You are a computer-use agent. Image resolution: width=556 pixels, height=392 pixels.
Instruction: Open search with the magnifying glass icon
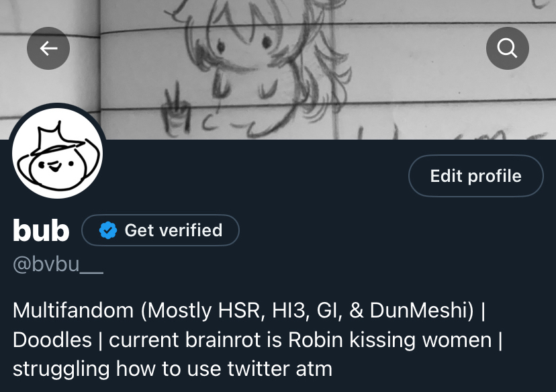508,48
